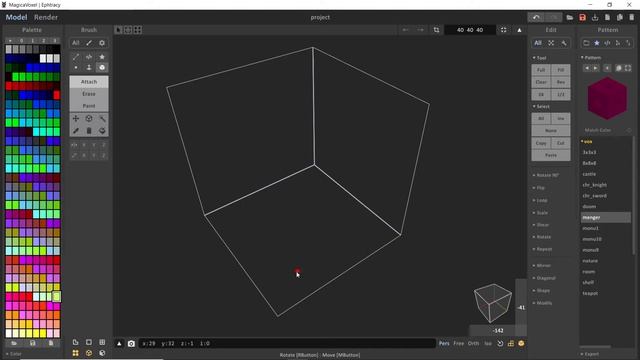The image size is (640, 360).
Task: Duplicate the model with the copy icon
Action: coord(620,18)
